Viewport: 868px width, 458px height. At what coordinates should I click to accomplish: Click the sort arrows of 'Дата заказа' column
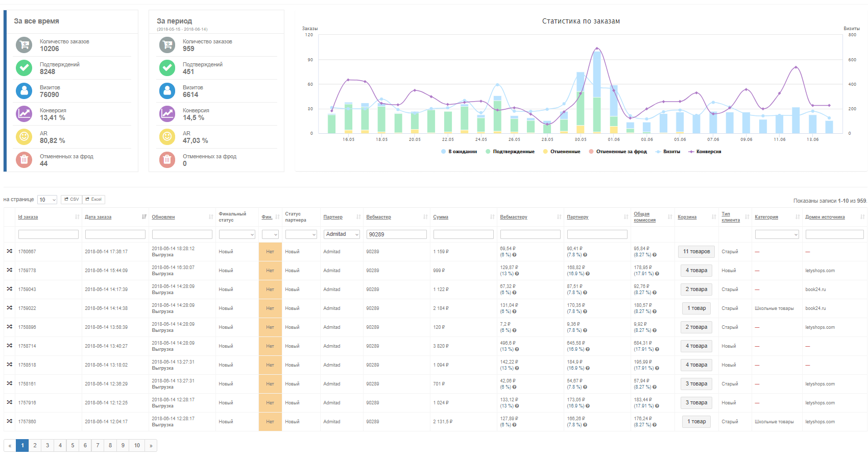[x=144, y=217]
